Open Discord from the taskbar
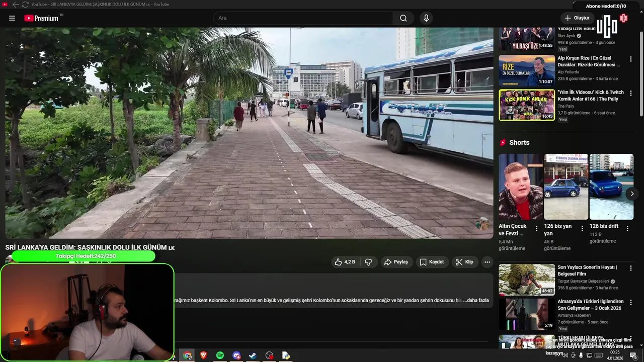644x362 pixels. [236, 355]
